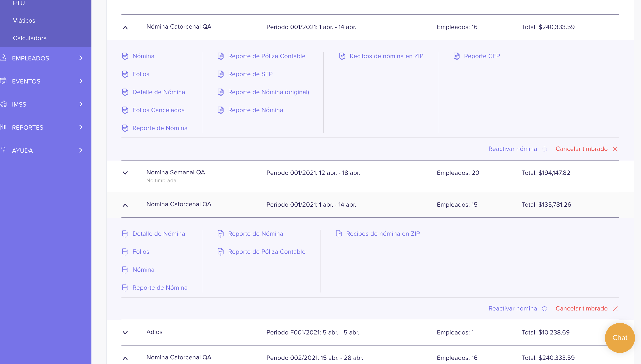The height and width of the screenshot is (364, 641).
Task: Click 'Empleados: 15' count text
Action: click(457, 205)
